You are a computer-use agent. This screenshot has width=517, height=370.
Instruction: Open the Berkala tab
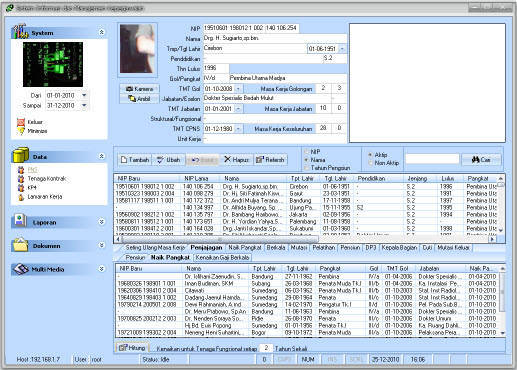point(276,248)
